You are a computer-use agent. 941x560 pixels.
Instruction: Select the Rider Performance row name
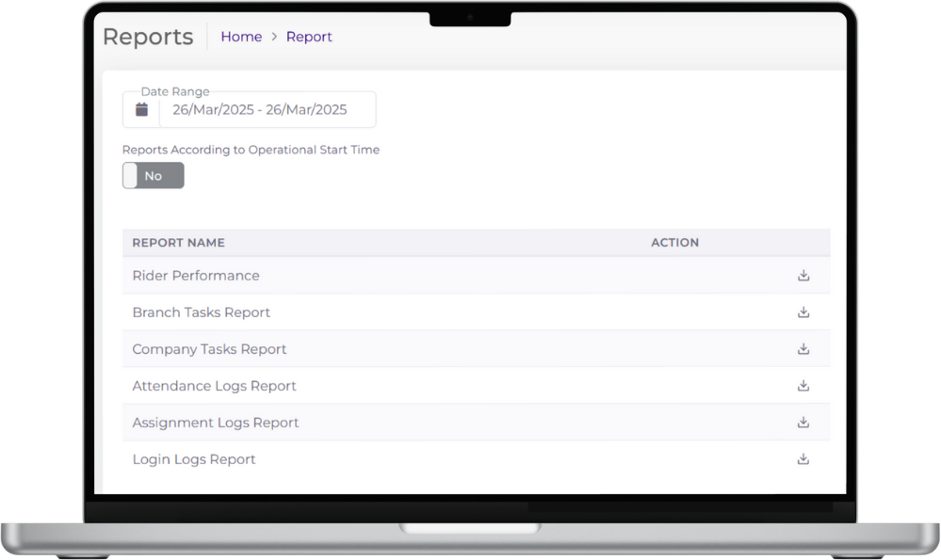coord(196,276)
